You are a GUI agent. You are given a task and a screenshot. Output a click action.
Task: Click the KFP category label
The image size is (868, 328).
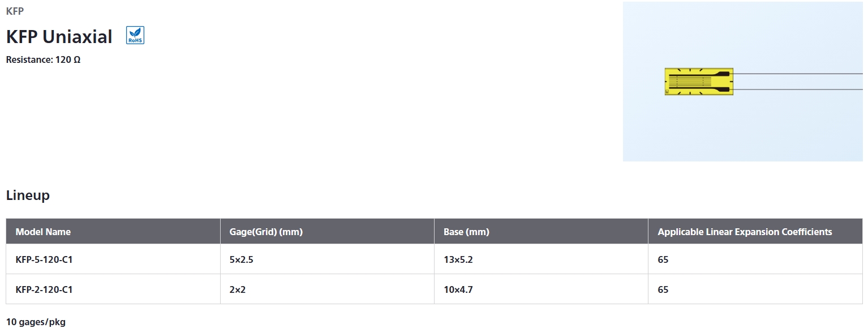(x=15, y=11)
